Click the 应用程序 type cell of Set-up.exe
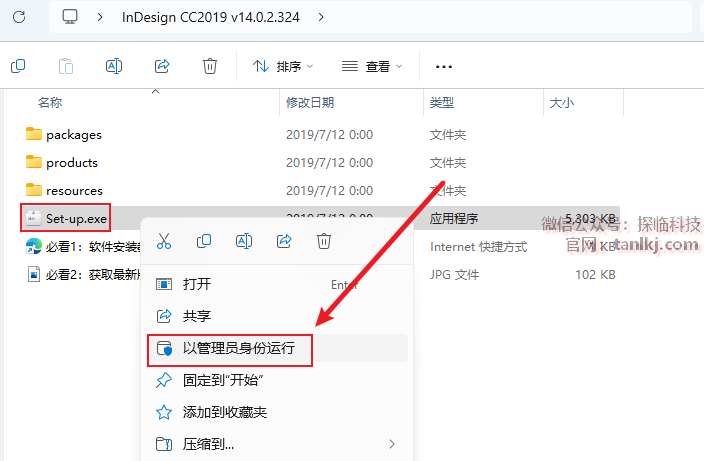Viewport: 704px width, 461px height. (453, 219)
